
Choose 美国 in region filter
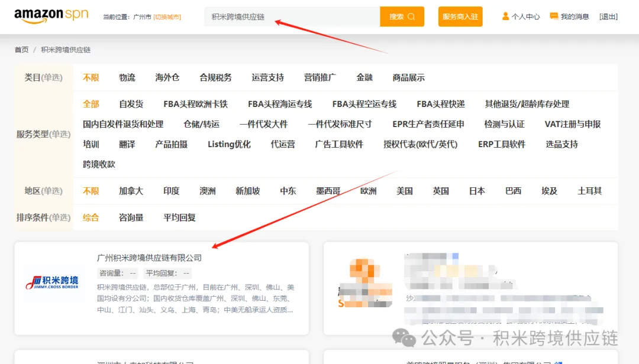coord(405,191)
